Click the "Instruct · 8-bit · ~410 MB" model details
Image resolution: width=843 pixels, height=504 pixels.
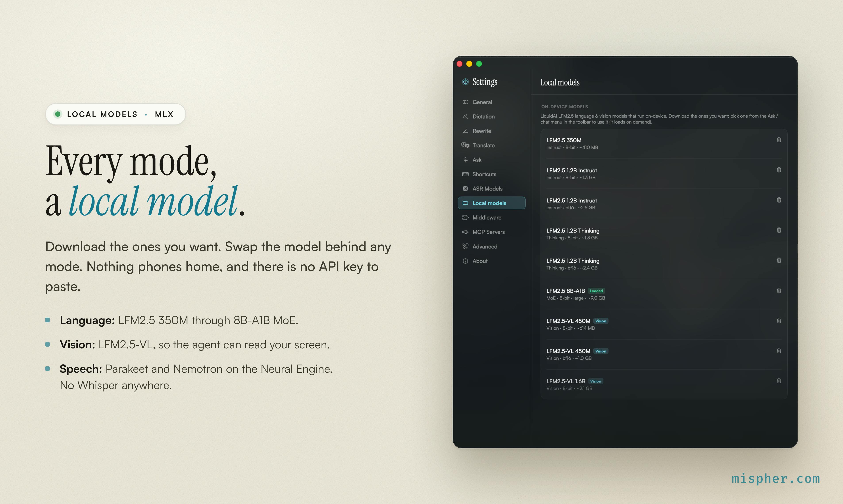(572, 147)
